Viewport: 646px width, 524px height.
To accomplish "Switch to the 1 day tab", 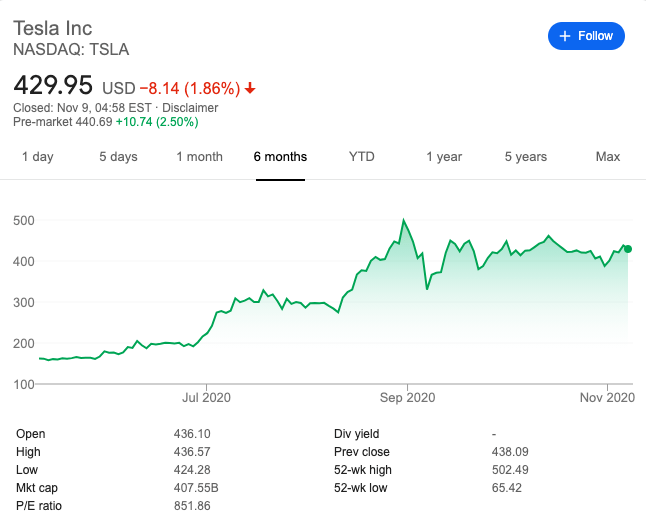I will tap(37, 157).
